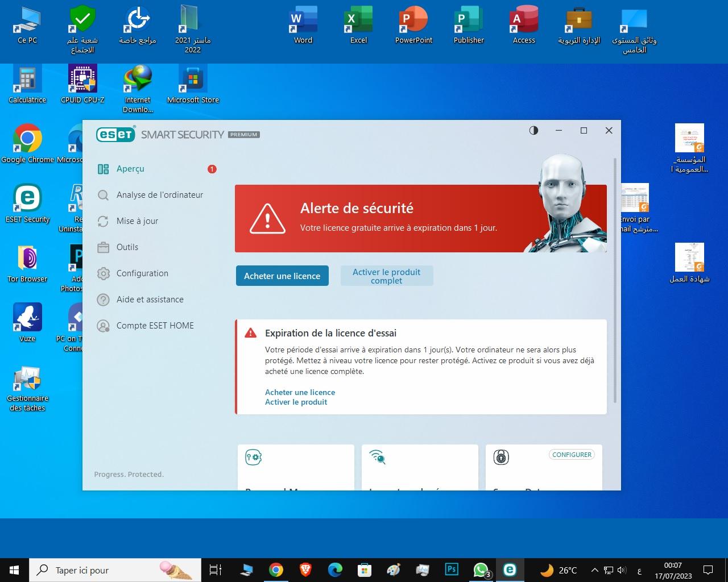The width and height of the screenshot is (728, 582).
Task: Open WhatsApp from the taskbar
Action: click(481, 569)
